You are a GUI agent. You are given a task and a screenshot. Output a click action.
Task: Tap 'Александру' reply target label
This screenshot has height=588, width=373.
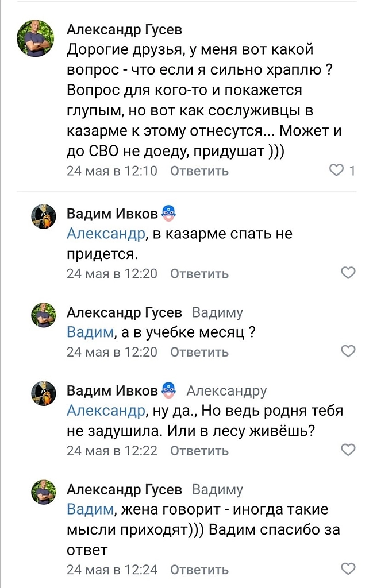pos(226,392)
